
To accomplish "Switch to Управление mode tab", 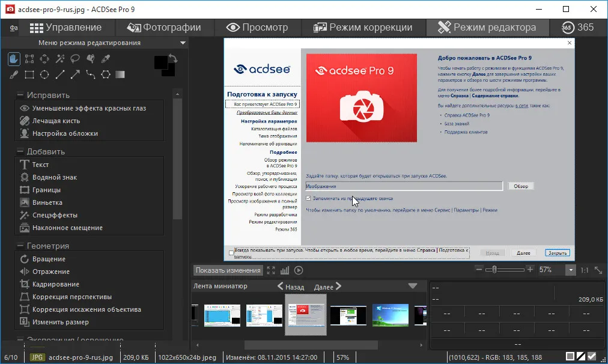I will (66, 28).
